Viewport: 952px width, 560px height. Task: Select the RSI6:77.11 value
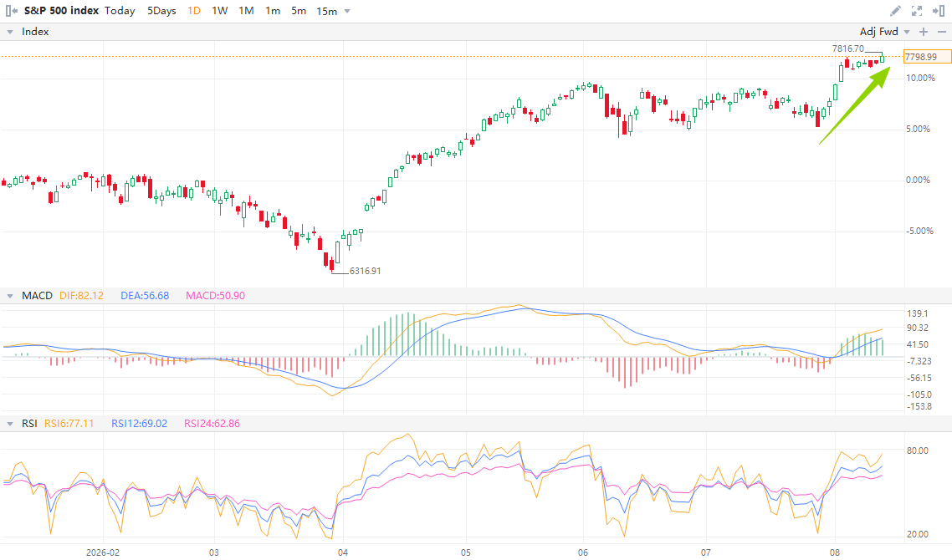tap(69, 424)
